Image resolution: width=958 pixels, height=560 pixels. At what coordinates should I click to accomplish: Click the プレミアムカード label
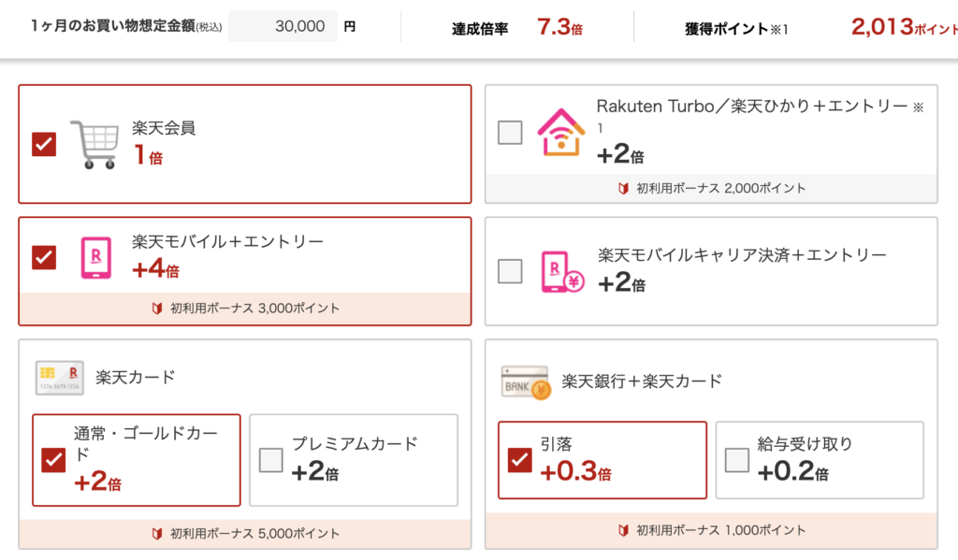(355, 443)
